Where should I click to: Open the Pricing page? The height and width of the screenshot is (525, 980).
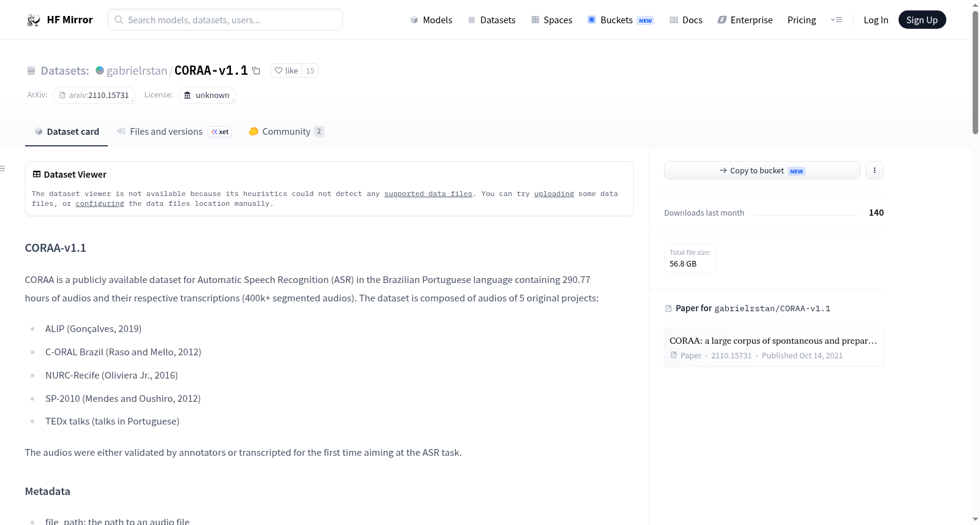click(802, 20)
